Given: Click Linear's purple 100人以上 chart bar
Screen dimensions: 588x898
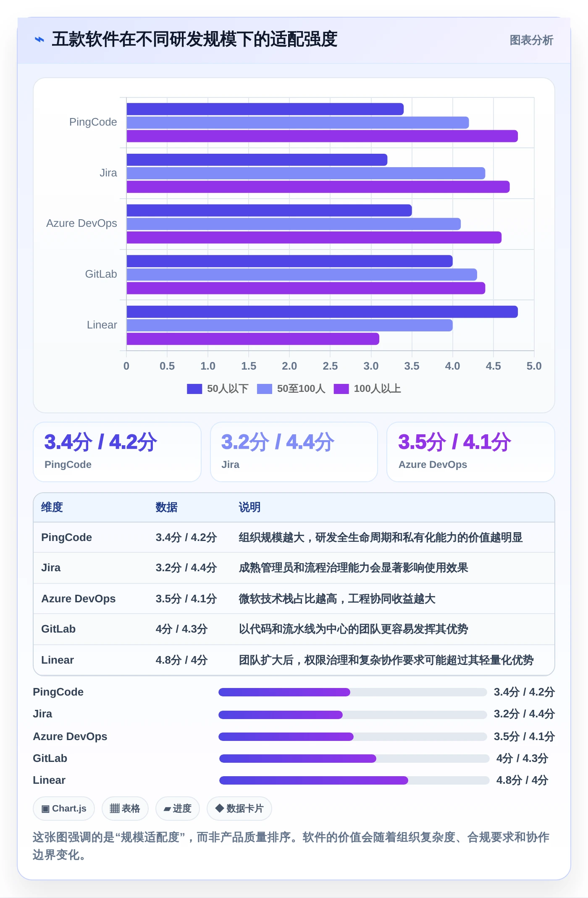Looking at the screenshot, I should [x=253, y=339].
